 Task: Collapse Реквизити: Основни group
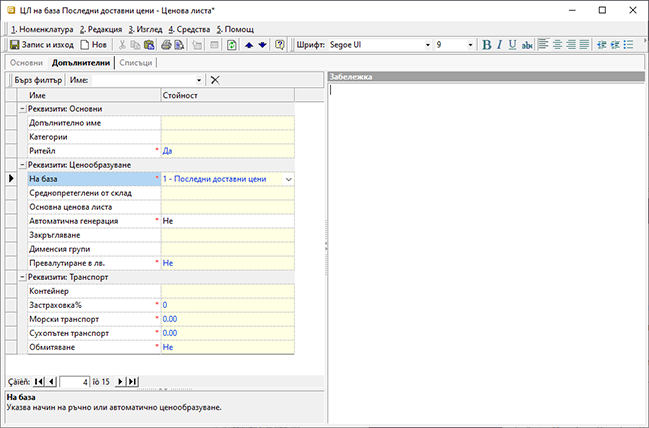pyautogui.click(x=22, y=109)
